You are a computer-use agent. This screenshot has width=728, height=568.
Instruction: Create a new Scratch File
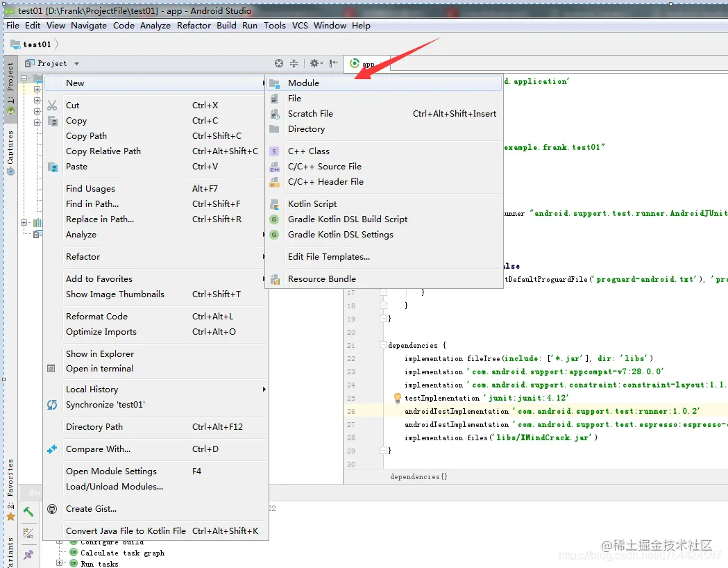[x=384, y=114]
